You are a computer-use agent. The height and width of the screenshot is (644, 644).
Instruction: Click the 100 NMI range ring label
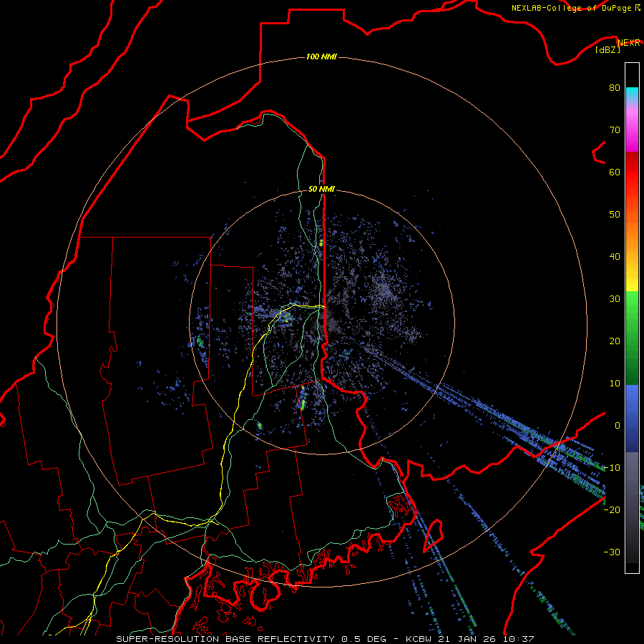tap(321, 57)
